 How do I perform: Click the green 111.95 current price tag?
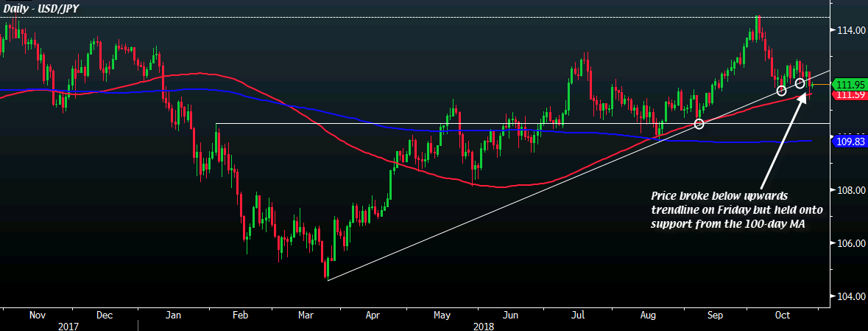pos(848,85)
